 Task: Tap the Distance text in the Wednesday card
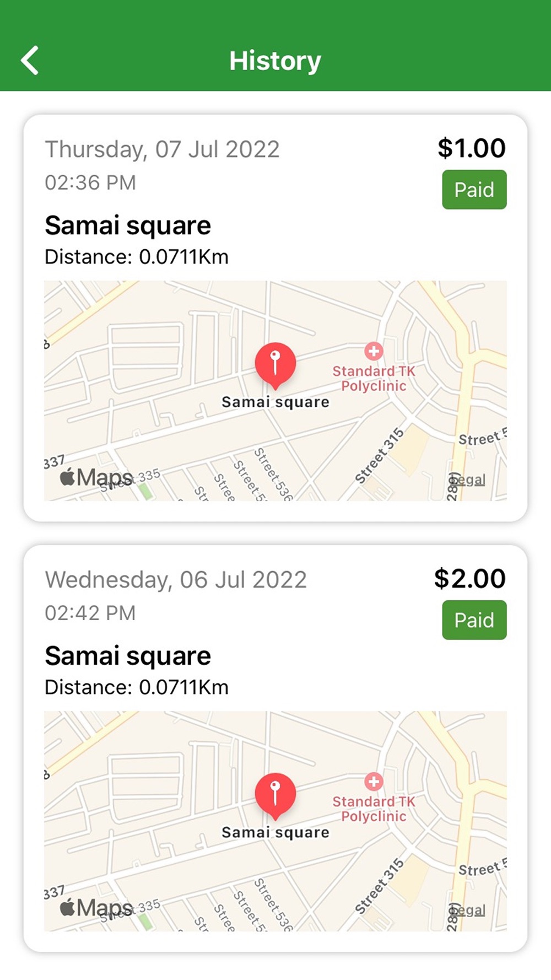[x=136, y=687]
